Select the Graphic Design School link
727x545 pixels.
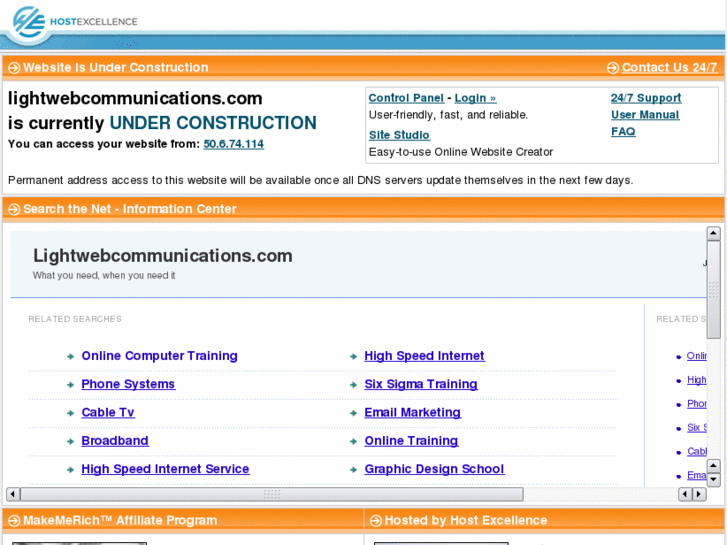(x=434, y=469)
